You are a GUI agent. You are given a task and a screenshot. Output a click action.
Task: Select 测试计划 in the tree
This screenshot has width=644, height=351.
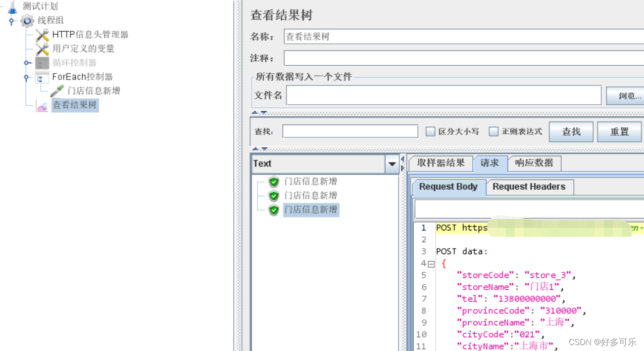[x=40, y=6]
